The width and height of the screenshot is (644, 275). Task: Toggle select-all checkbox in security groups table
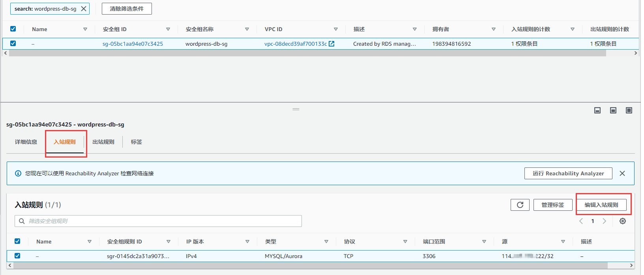tap(13, 29)
